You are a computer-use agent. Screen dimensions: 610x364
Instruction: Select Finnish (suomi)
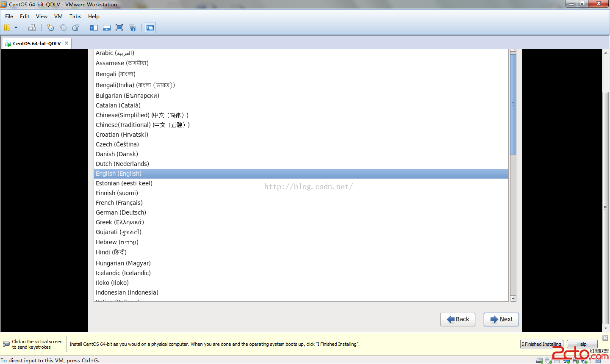(301, 193)
